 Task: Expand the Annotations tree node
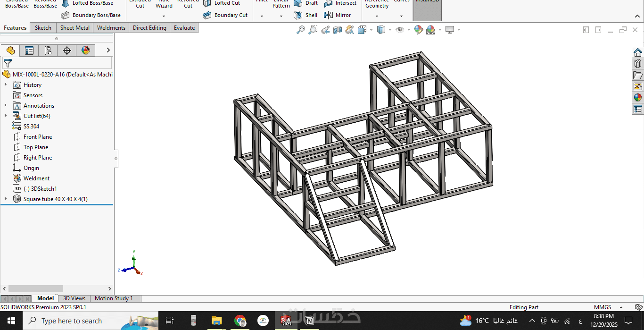point(6,105)
